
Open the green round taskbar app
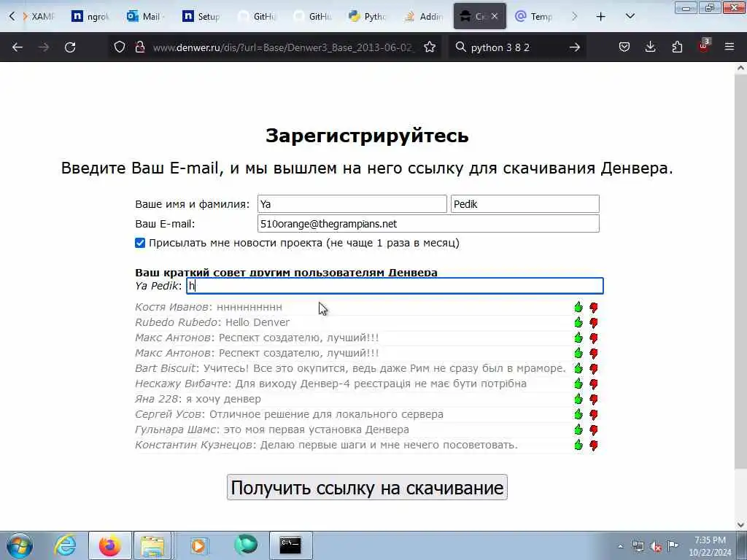[246, 545]
